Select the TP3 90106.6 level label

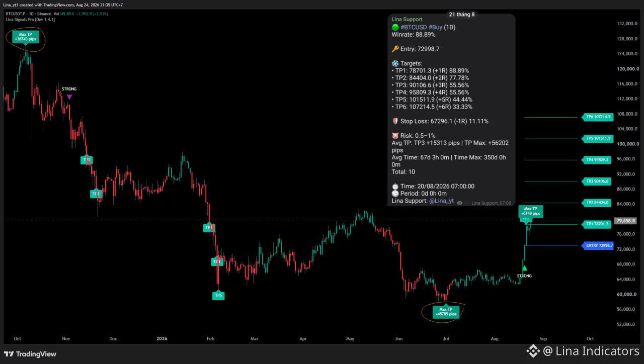[596, 181]
